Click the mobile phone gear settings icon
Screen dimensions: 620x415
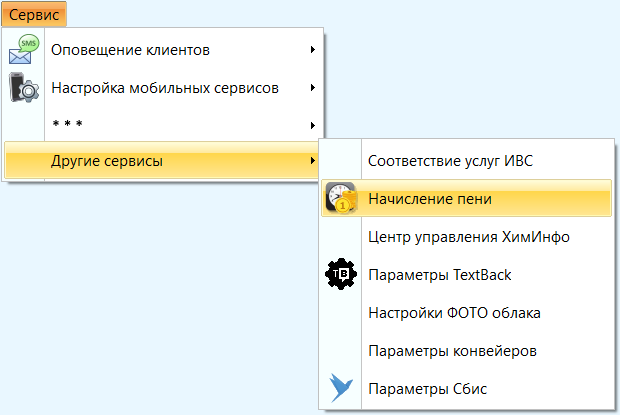click(x=24, y=87)
